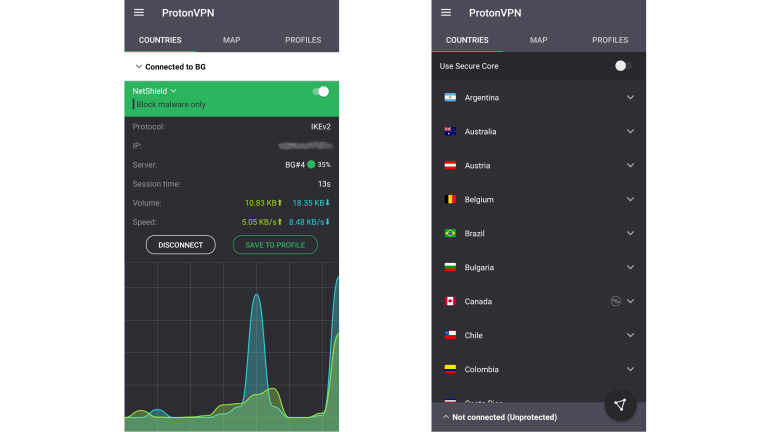Click the Canada flag icon

[450, 301]
